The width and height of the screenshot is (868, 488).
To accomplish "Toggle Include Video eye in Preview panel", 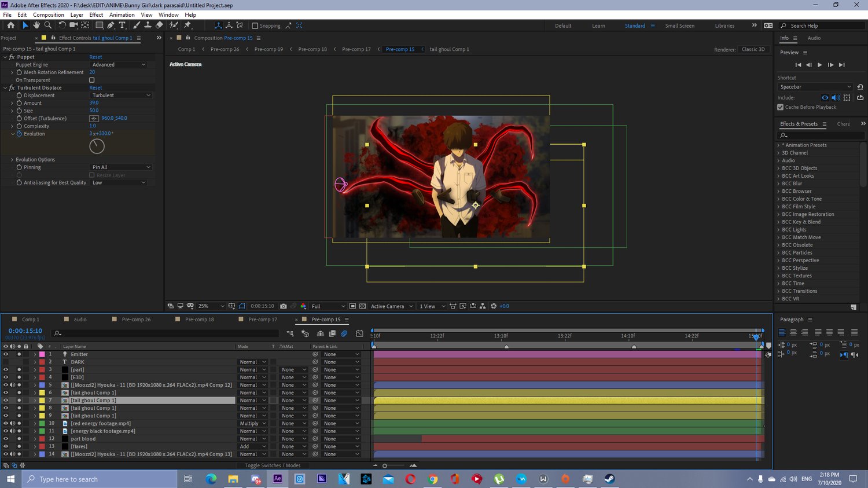I will click(x=825, y=97).
